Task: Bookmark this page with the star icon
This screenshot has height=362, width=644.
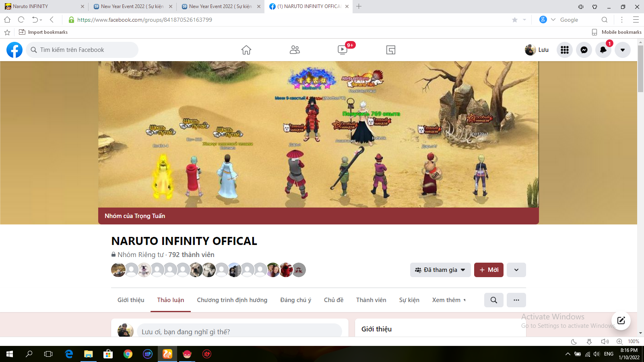Action: pos(515,20)
